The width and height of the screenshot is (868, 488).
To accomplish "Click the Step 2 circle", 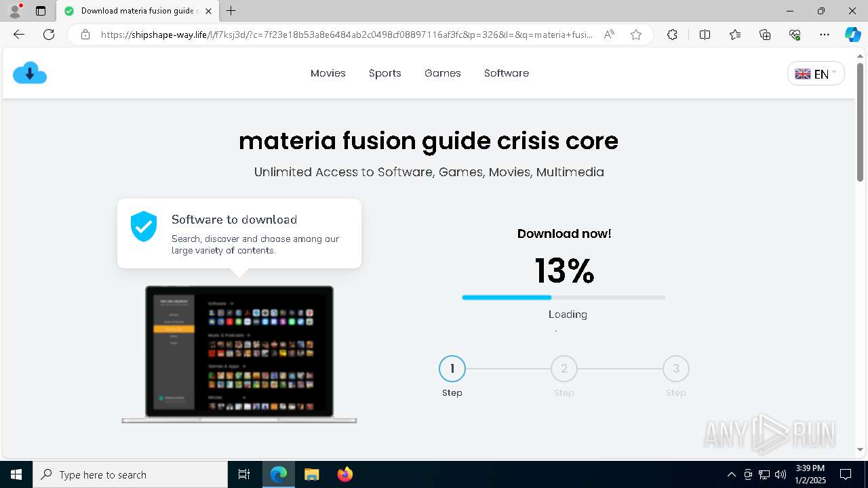I will click(564, 369).
